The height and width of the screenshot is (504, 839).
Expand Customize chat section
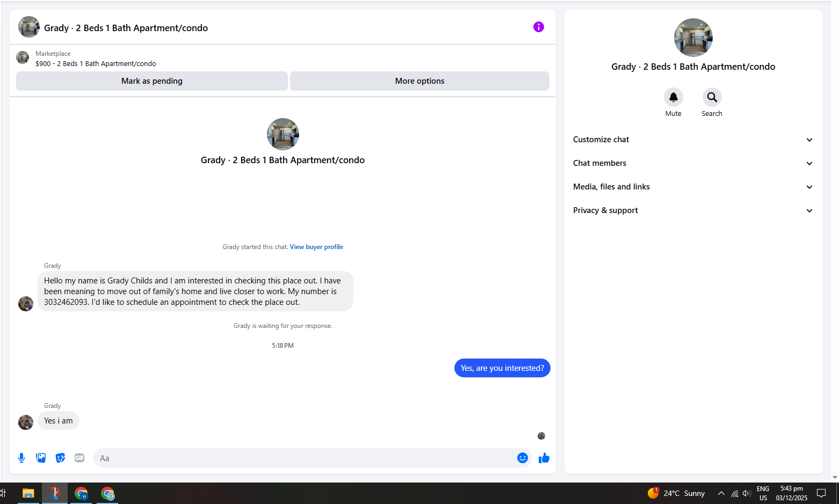[x=693, y=140]
